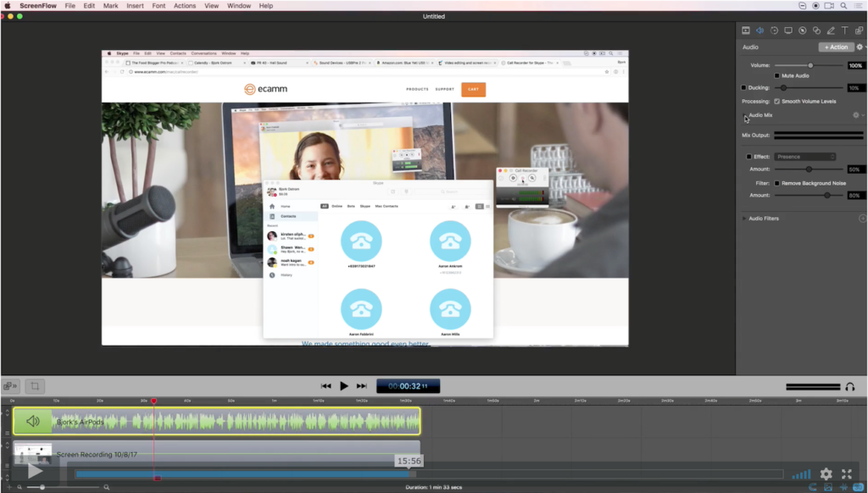Open the Screen Recording properties icon
Screen dimensions: 868x493
[x=788, y=30]
